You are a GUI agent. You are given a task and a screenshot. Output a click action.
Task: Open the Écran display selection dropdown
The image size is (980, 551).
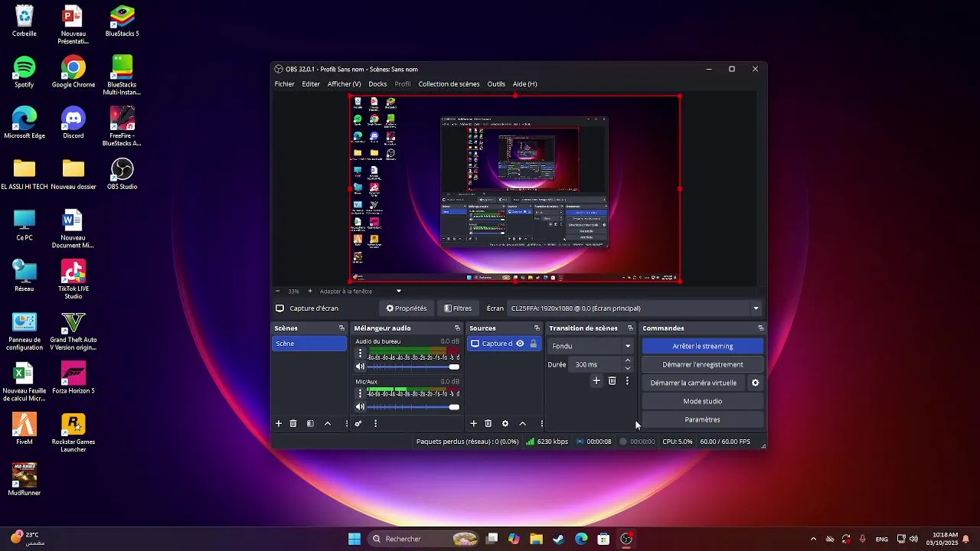635,308
